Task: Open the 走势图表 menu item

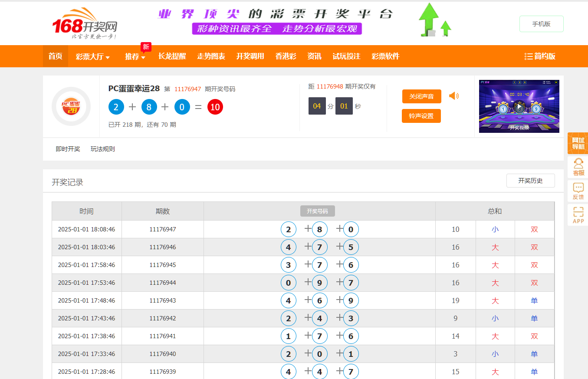Action: 211,56
